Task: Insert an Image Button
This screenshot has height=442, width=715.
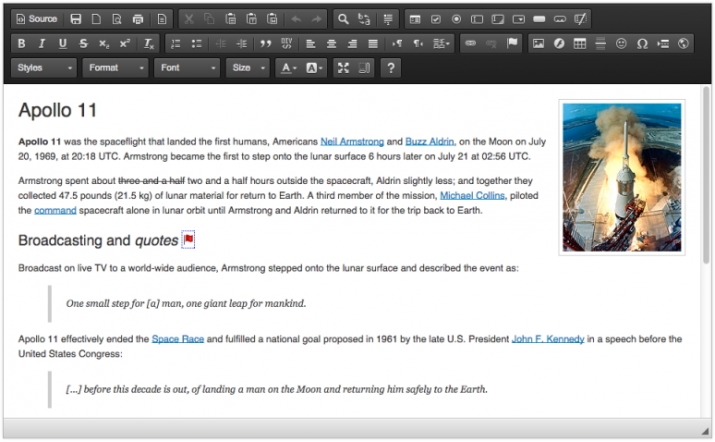Action: [560, 19]
